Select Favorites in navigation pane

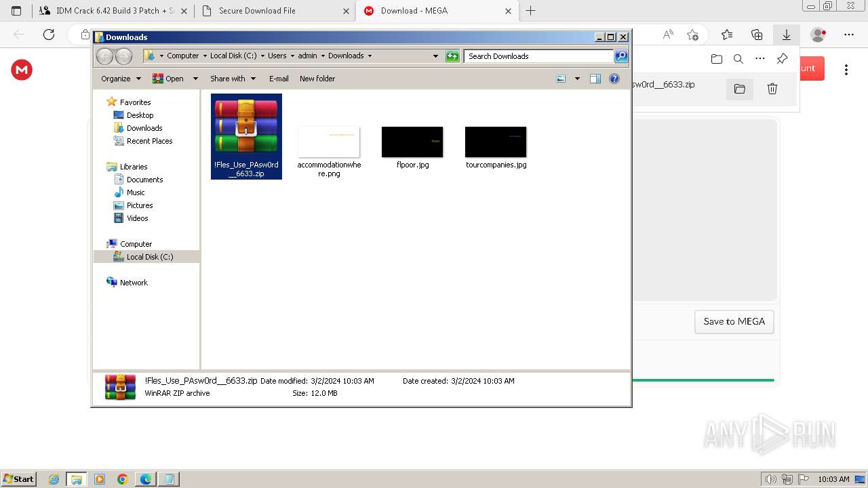coord(135,102)
